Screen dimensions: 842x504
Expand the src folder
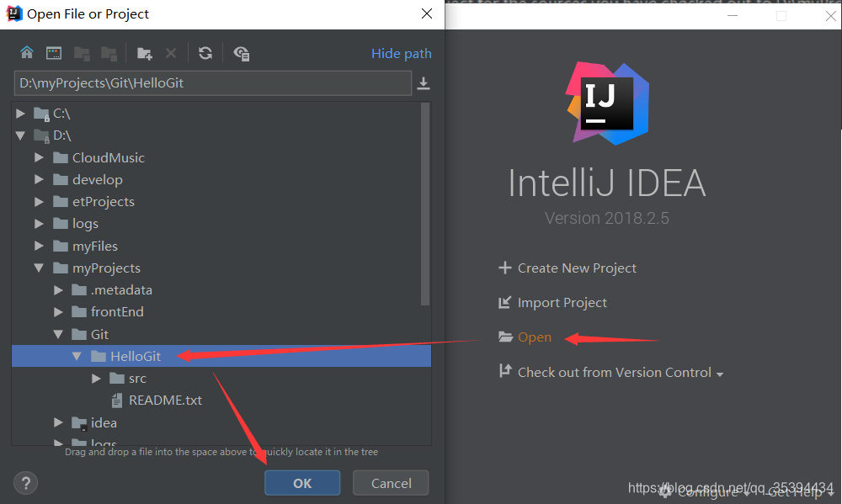[96, 379]
